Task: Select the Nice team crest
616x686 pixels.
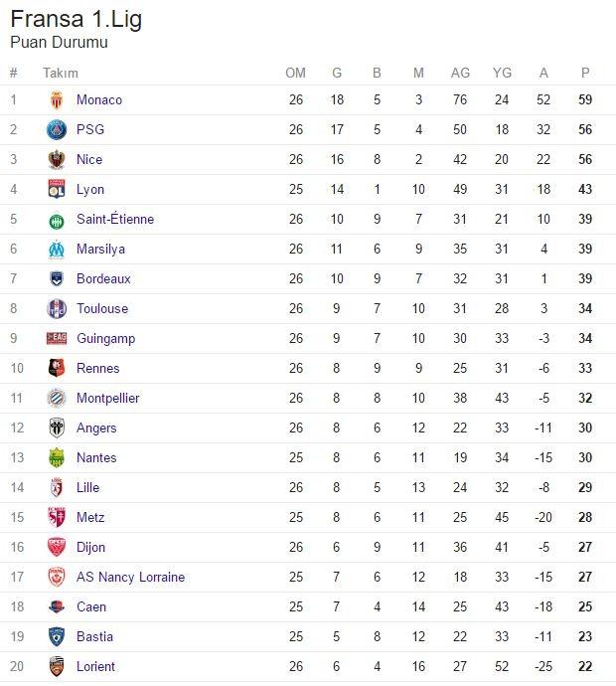Action: pos(57,160)
